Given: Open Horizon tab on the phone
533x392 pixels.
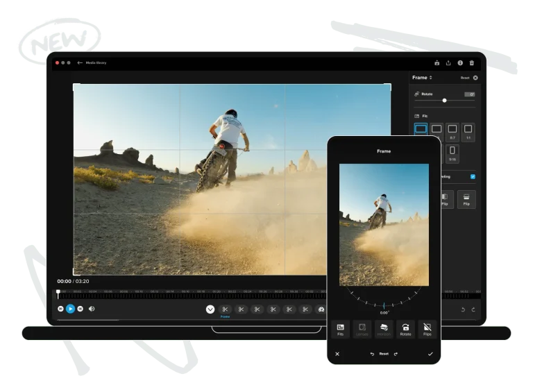Looking at the screenshot, I should click(384, 329).
